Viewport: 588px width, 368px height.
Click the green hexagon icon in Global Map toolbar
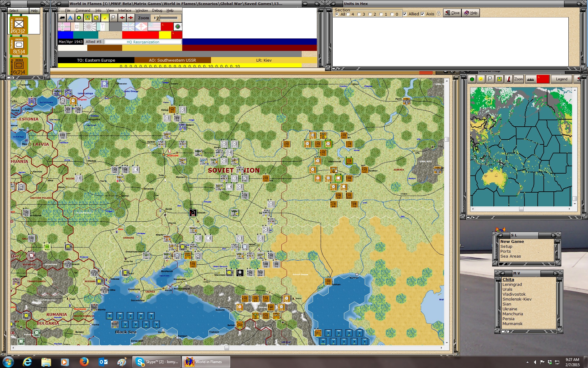point(472,79)
